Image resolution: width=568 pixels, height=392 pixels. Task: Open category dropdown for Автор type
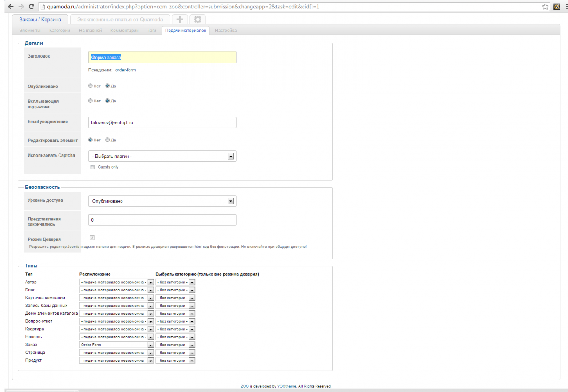(x=175, y=282)
